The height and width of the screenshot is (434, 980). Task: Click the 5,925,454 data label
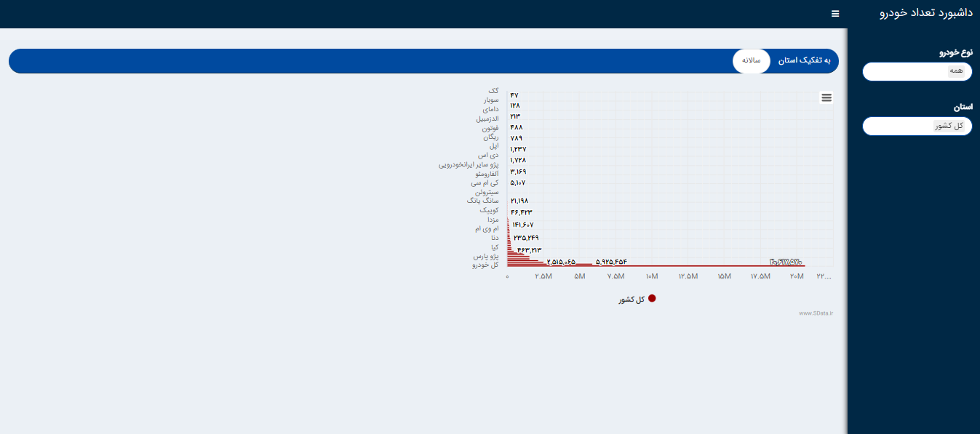coord(611,262)
